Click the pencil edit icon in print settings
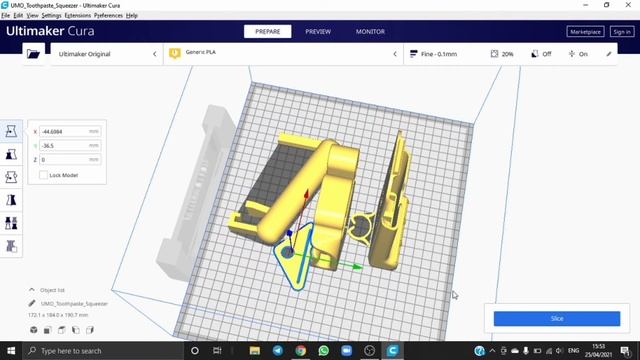The width and height of the screenshot is (640, 360). 609,54
